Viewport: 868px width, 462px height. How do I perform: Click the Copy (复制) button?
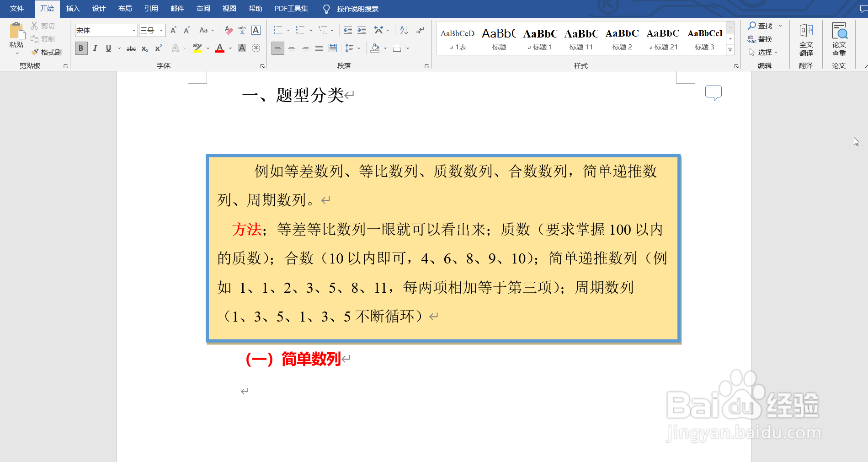tap(43, 39)
